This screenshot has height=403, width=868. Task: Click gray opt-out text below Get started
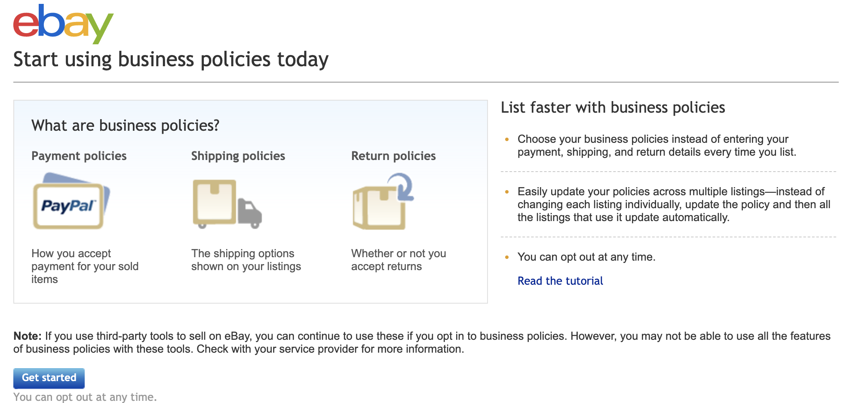click(85, 397)
